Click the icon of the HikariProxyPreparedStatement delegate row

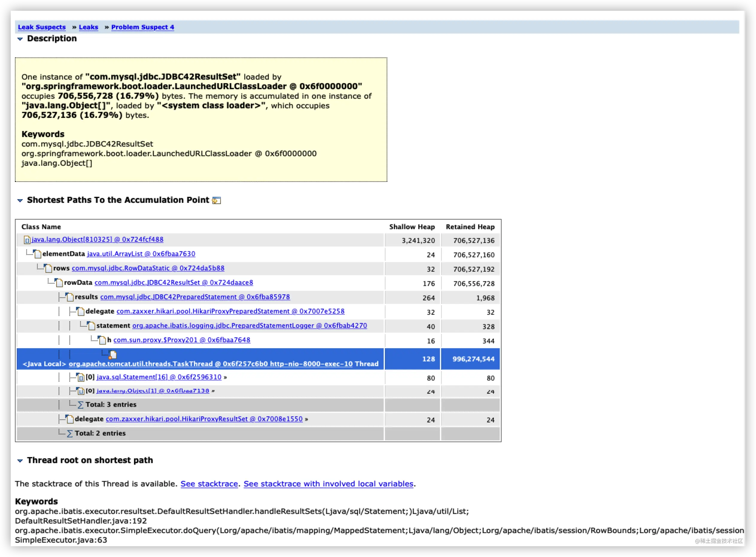click(80, 311)
